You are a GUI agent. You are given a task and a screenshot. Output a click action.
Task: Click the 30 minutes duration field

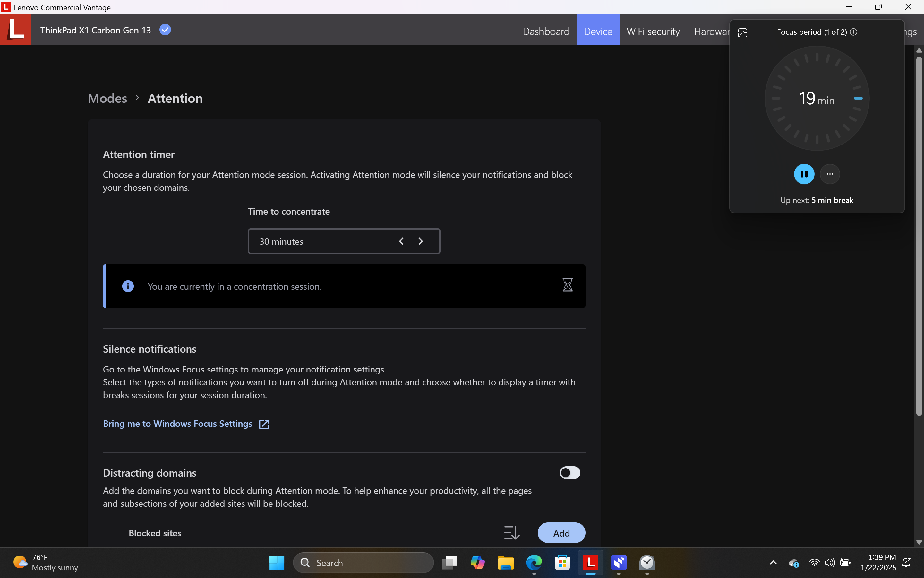click(344, 241)
